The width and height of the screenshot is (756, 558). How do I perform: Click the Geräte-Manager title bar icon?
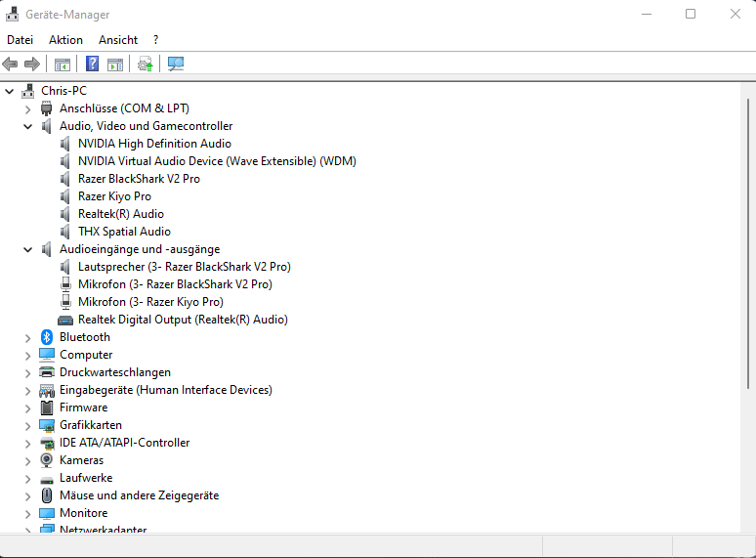(x=12, y=14)
